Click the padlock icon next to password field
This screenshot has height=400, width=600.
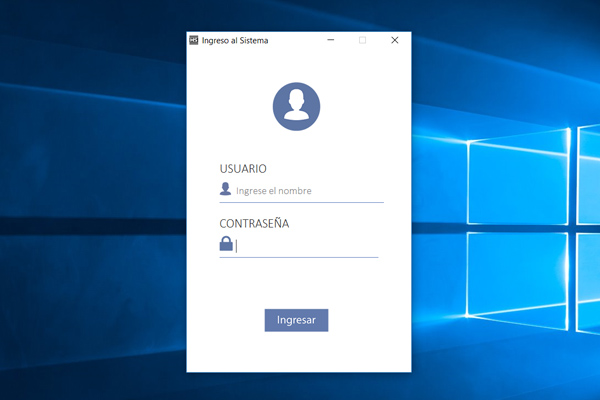[x=226, y=244]
